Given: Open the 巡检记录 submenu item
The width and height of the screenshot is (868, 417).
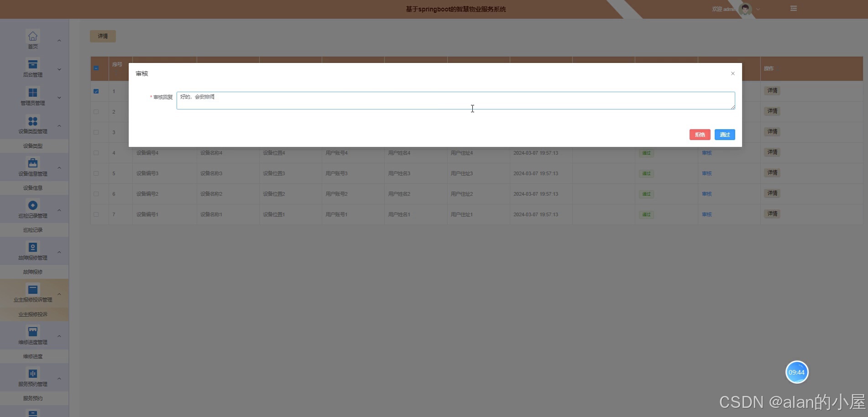Looking at the screenshot, I should 33,230.
